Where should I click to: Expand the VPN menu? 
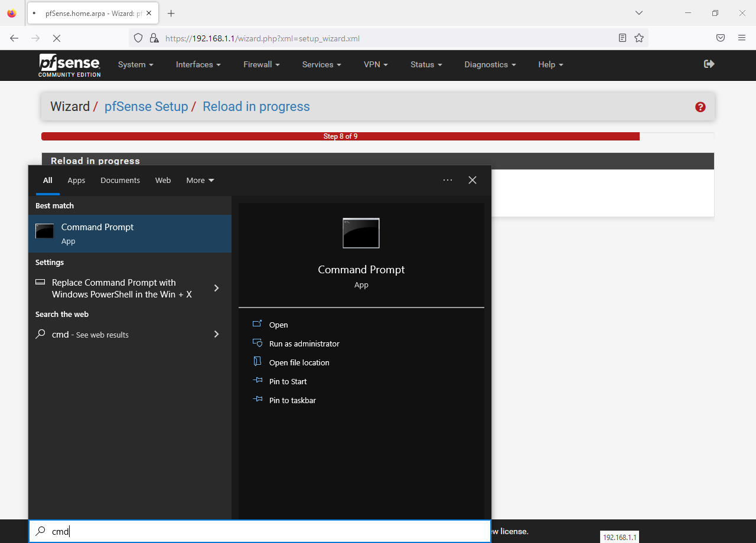(376, 65)
